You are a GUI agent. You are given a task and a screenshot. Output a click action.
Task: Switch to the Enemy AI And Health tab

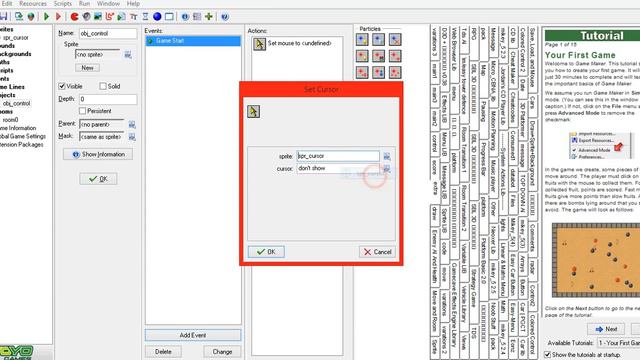pyautogui.click(x=435, y=257)
